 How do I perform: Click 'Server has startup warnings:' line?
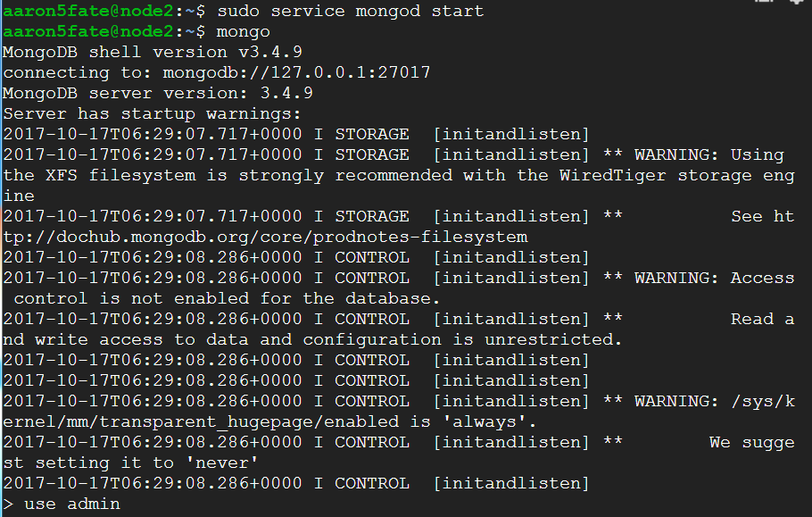coord(152,114)
